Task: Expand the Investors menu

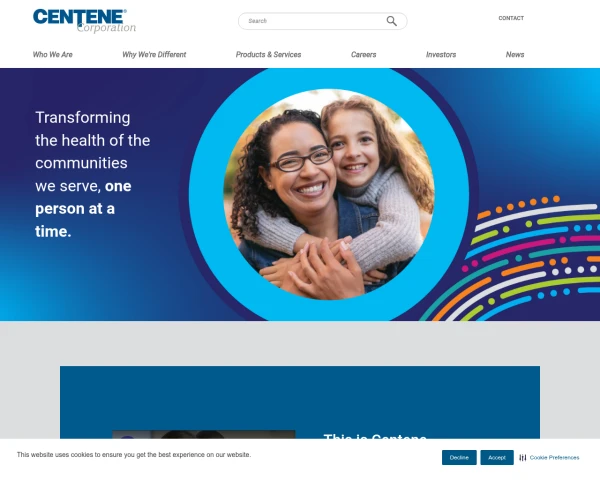Action: click(441, 55)
